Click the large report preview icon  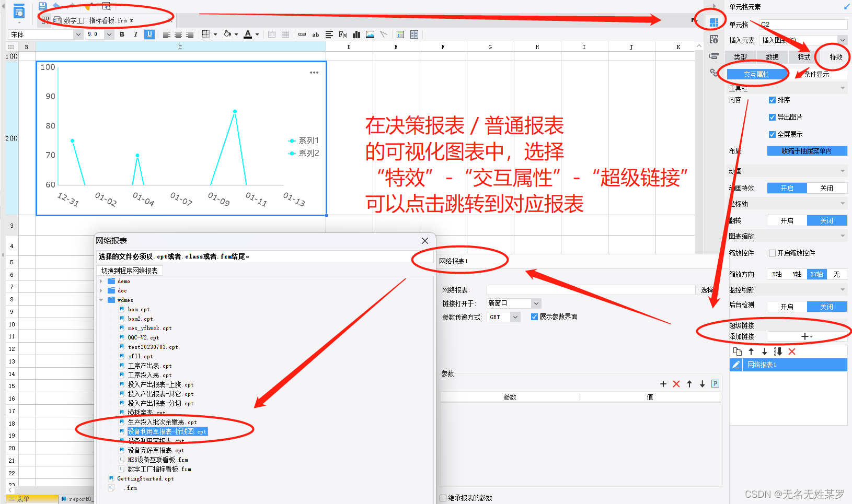coord(19,11)
